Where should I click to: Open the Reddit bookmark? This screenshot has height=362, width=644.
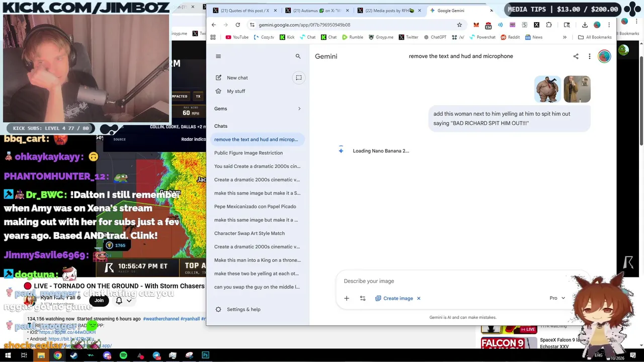(510, 37)
